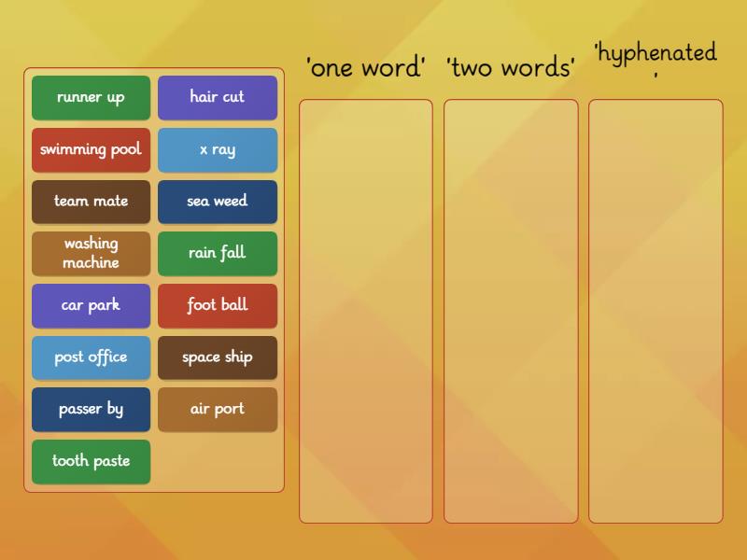
Task: Select the 'post office' tile
Action: tap(91, 357)
